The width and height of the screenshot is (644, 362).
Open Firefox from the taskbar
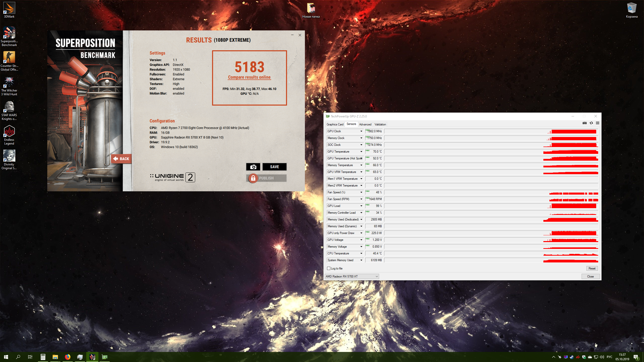point(67,357)
